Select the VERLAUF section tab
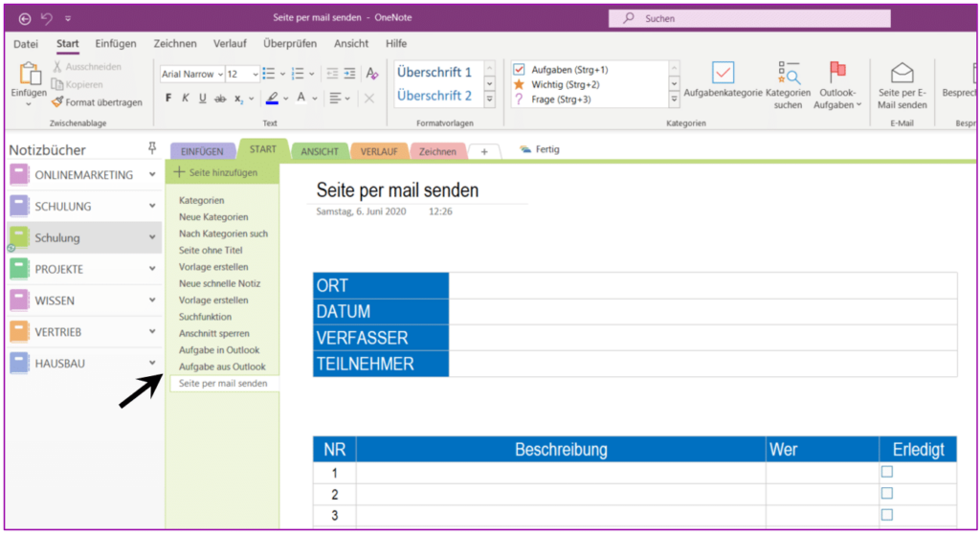Viewport: 980px width, 534px height. click(x=379, y=151)
